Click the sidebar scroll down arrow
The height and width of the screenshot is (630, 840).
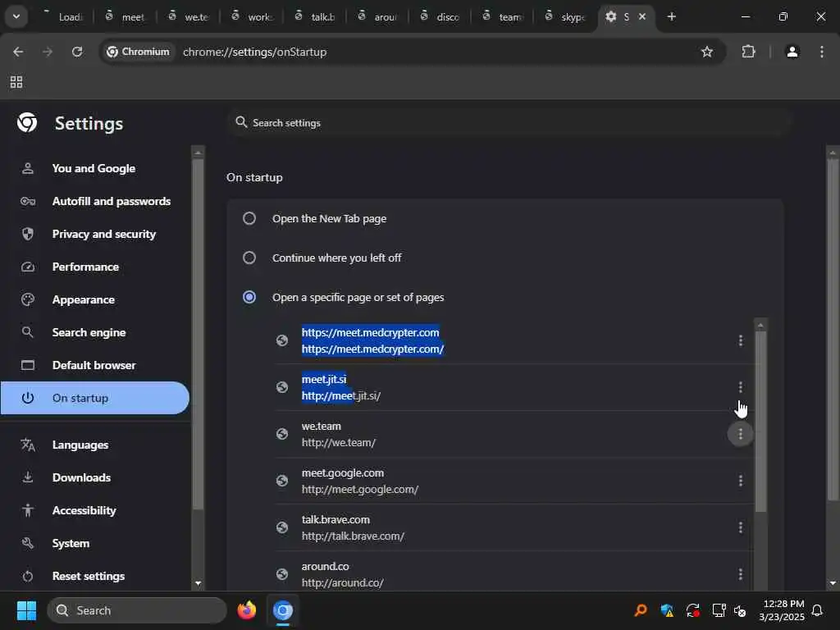click(199, 583)
